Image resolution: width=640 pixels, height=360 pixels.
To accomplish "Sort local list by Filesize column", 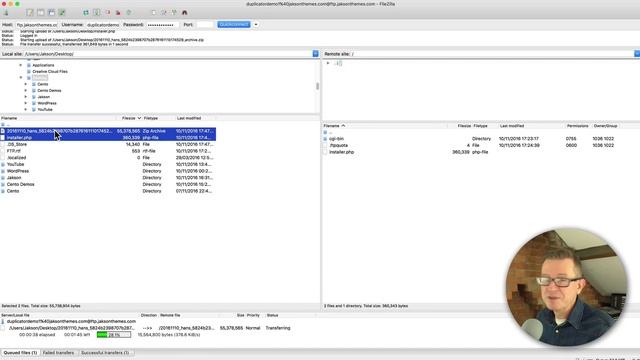I will (x=129, y=118).
